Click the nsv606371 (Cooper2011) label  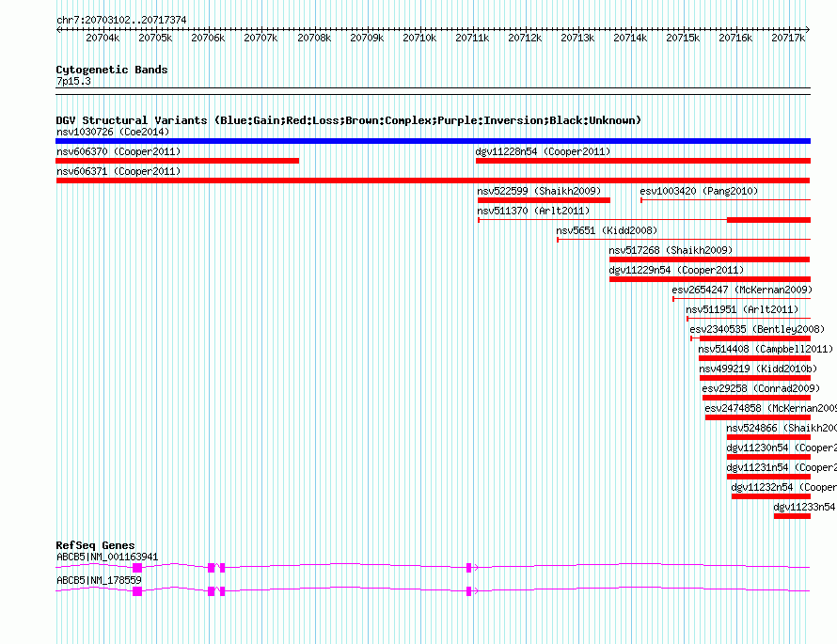pos(118,171)
